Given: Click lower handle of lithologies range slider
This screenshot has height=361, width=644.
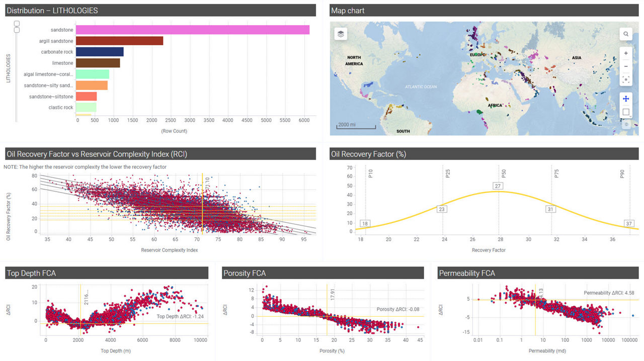Looking at the screenshot, I should tap(17, 30).
